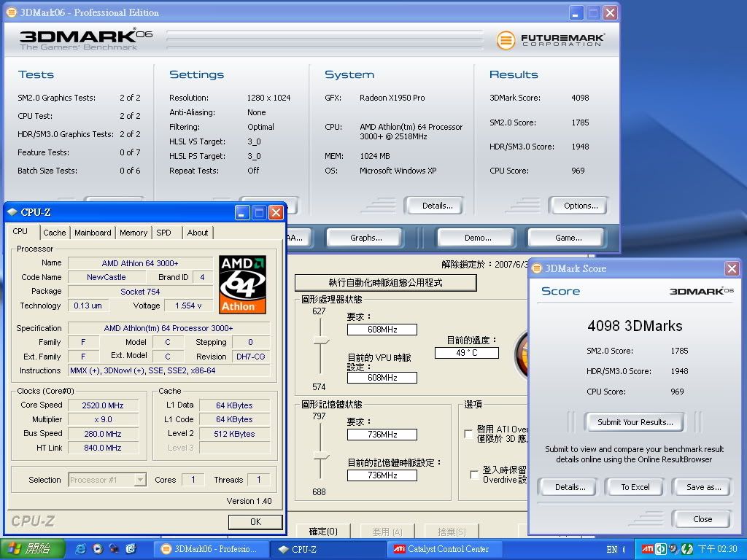Click the Futuremark Corporation logo
Screen dimensions: 747x560
pos(551,39)
